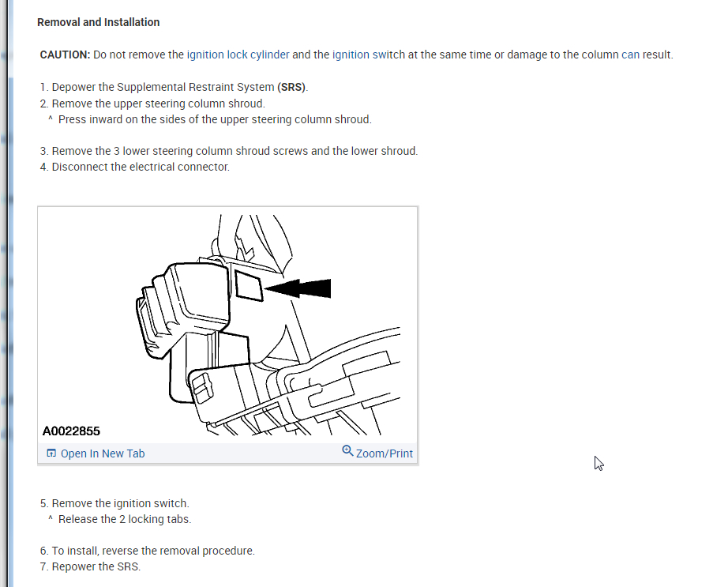Select the Zoom/Print text link

coord(385,453)
